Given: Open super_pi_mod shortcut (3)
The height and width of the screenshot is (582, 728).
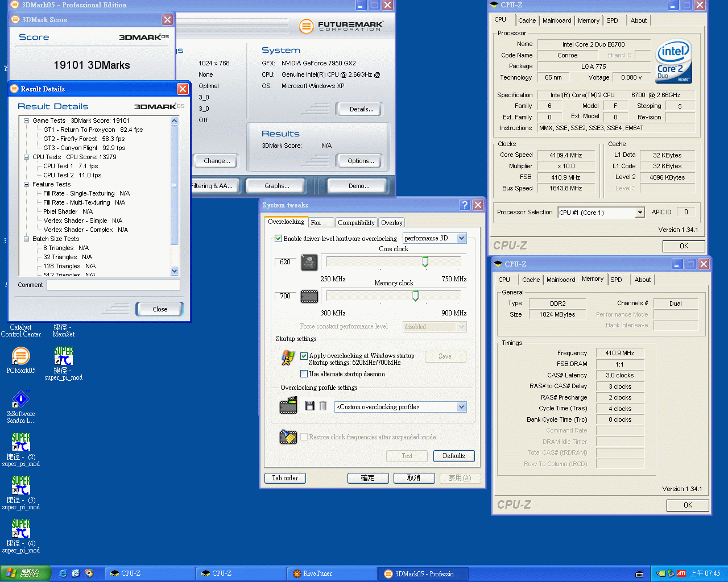Looking at the screenshot, I should [21, 493].
